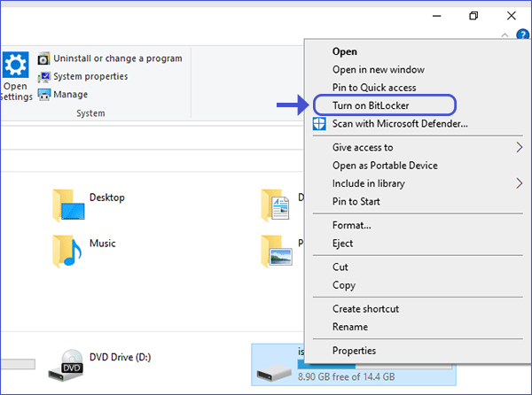Restore down the File Explorer window
The width and height of the screenshot is (532, 395).
(473, 16)
